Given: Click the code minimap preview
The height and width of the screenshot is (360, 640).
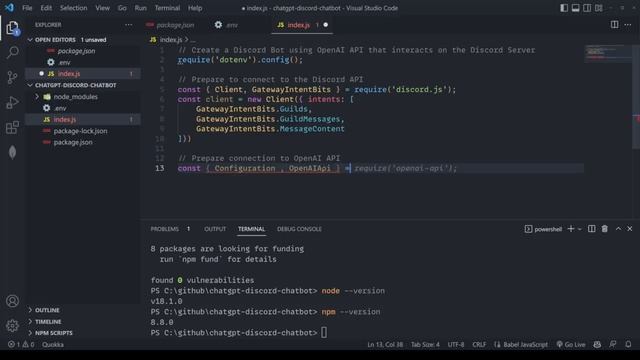Looking at the screenshot, I should pos(608,53).
